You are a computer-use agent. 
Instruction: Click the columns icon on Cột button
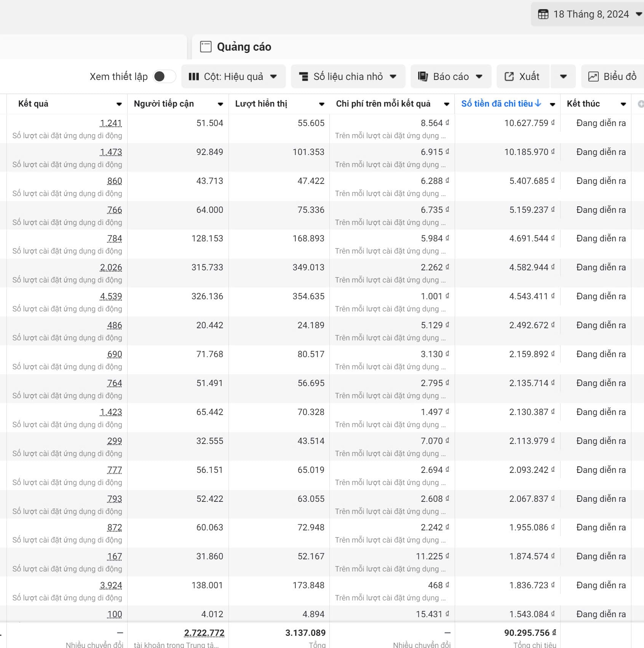[194, 77]
